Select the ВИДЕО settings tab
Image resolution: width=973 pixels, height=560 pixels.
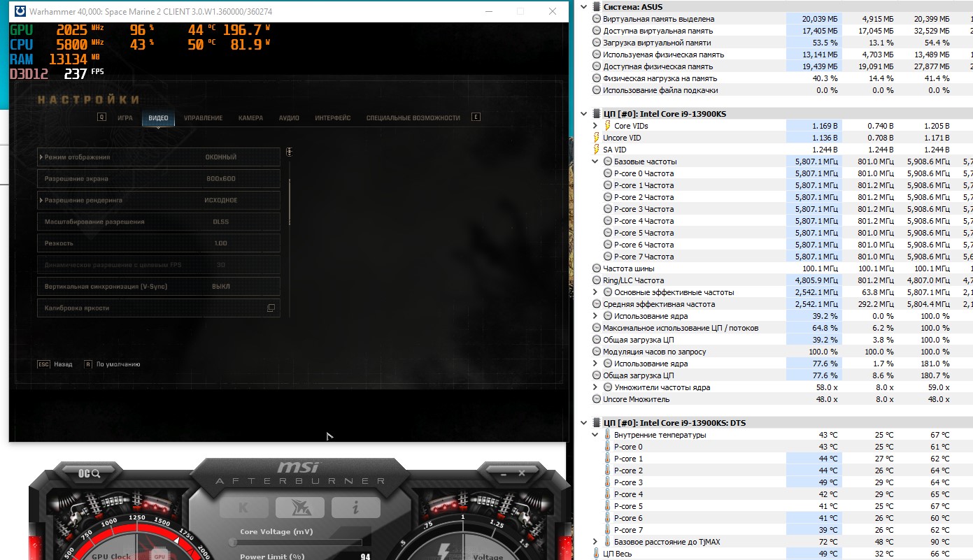click(159, 118)
